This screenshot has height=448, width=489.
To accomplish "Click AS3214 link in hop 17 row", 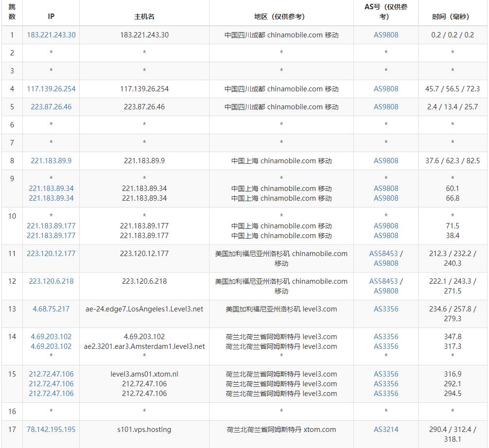I will (x=386, y=430).
